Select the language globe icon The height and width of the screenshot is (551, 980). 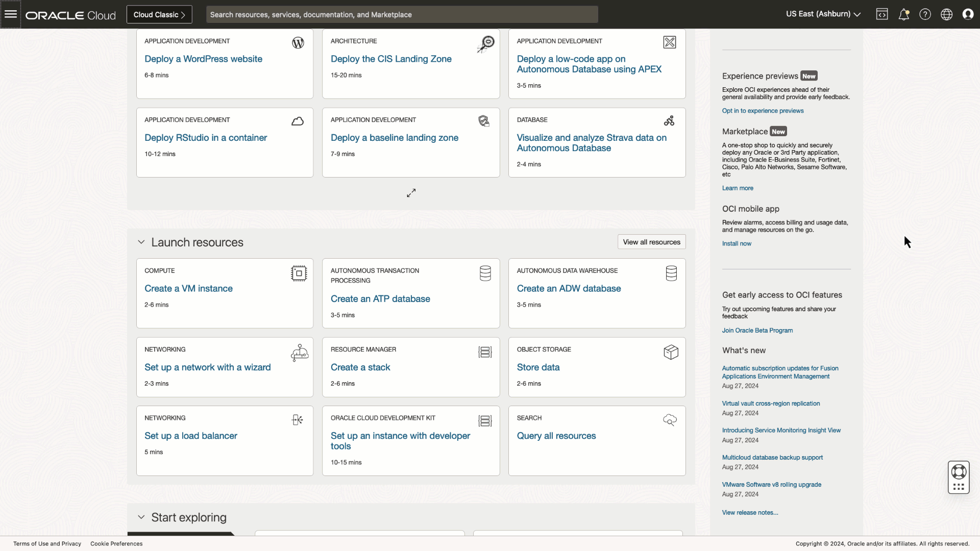click(x=947, y=14)
